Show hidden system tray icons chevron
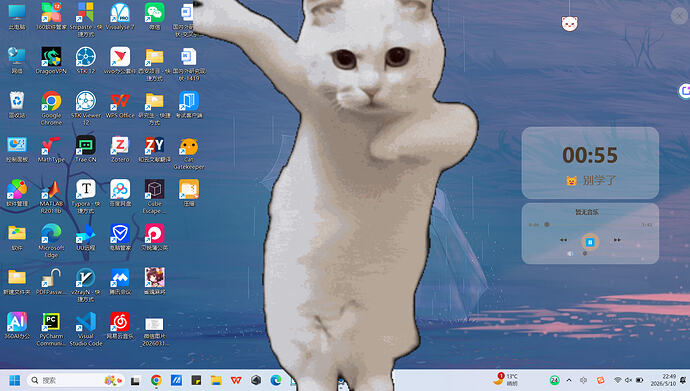690x391 pixels. 569,380
